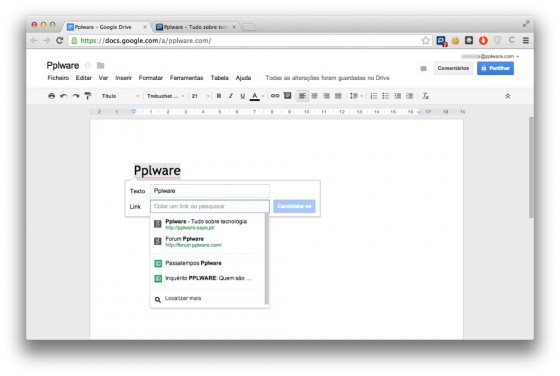Screen dimensions: 560x376
Task: Click the Pplware heading in the document
Action: tap(157, 171)
